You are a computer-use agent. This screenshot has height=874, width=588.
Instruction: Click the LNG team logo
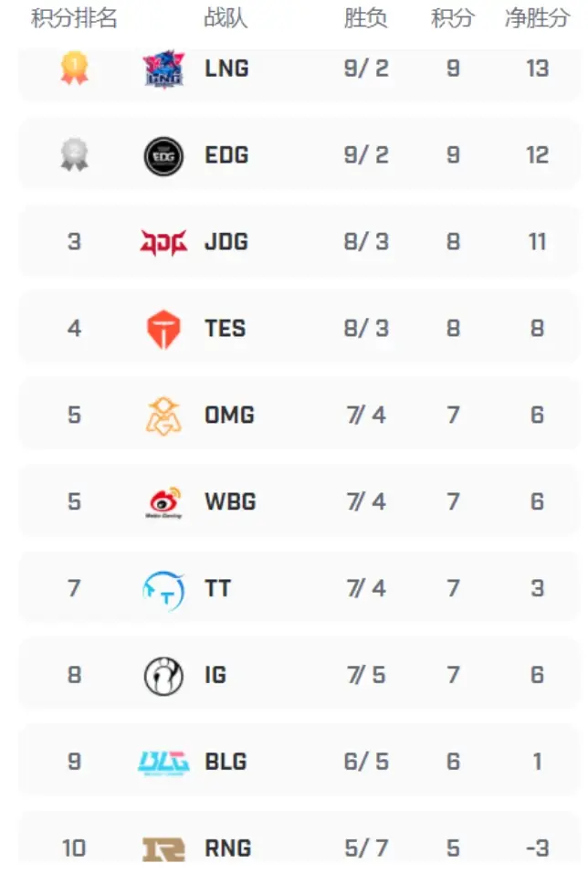coord(164,69)
